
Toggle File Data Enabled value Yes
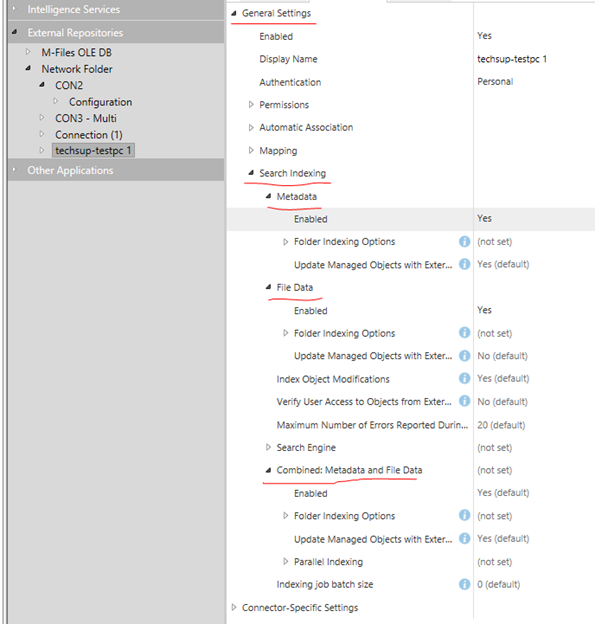click(484, 310)
